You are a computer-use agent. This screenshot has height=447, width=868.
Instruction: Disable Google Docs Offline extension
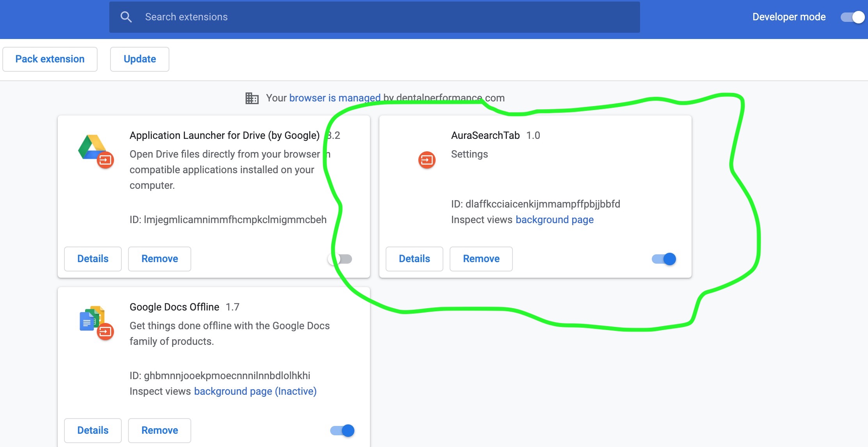(342, 431)
